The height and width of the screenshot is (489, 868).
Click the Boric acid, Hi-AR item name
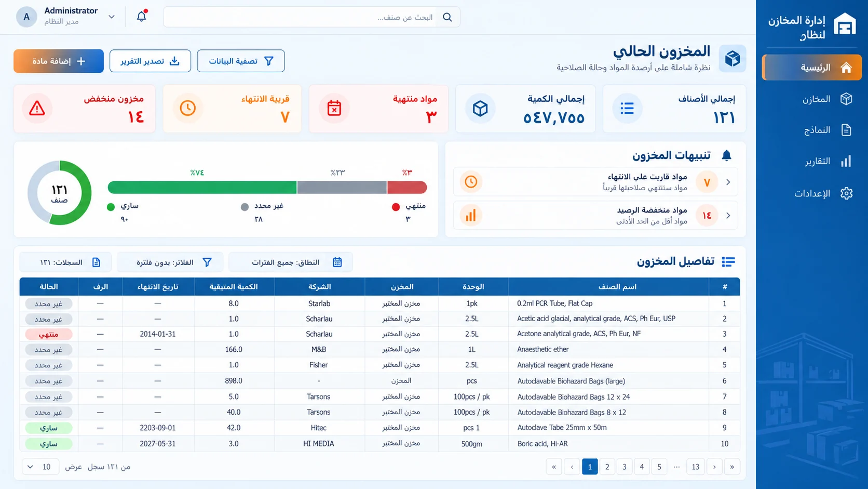[x=542, y=444]
